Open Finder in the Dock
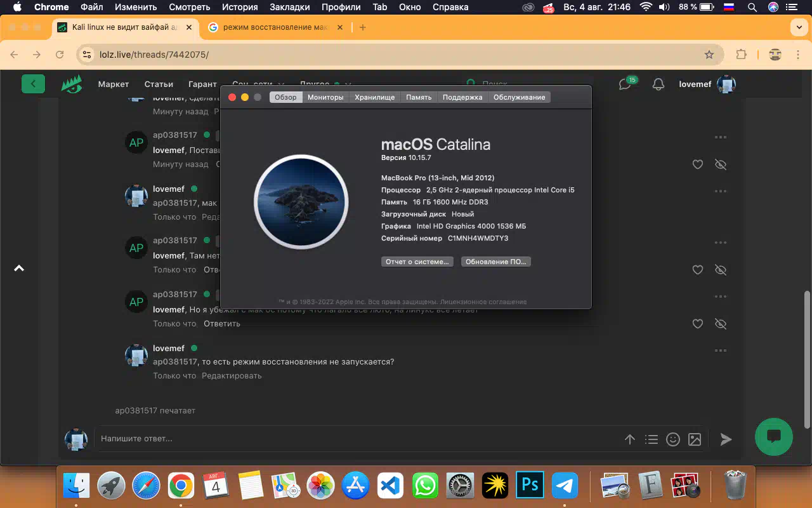Screen dimensions: 812x508 point(76,486)
